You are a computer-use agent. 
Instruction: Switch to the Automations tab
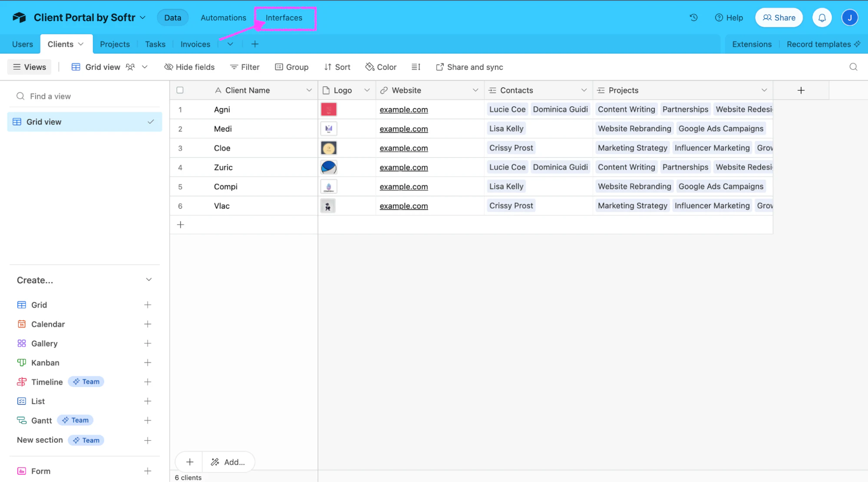coord(223,18)
